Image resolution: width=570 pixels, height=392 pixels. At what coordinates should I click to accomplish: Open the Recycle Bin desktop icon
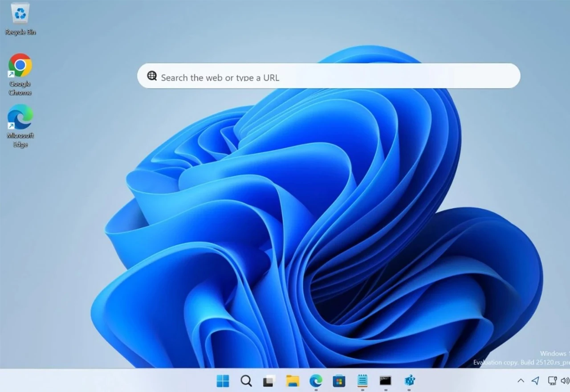pyautogui.click(x=20, y=19)
